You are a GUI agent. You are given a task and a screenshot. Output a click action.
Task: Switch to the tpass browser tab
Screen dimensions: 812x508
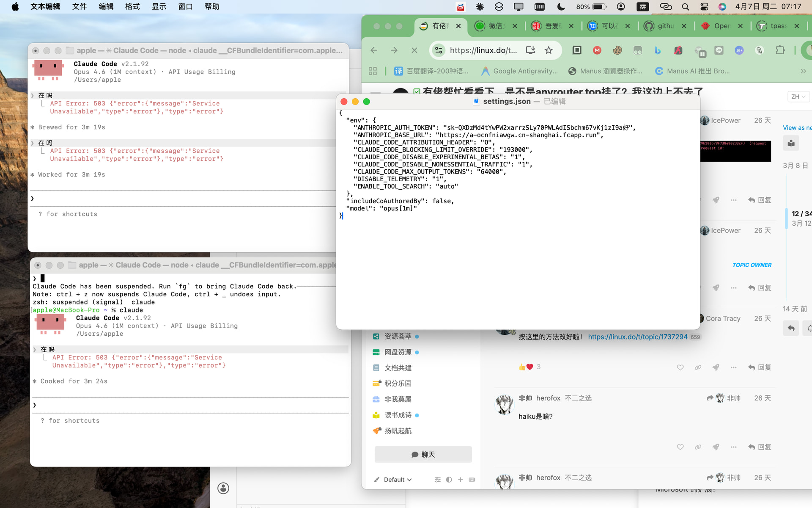click(779, 26)
